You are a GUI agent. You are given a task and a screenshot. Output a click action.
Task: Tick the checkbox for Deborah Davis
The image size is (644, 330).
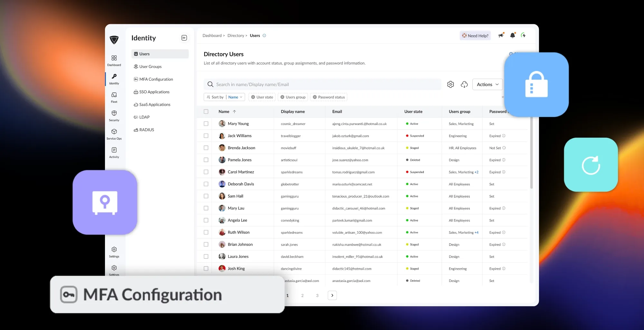click(206, 184)
